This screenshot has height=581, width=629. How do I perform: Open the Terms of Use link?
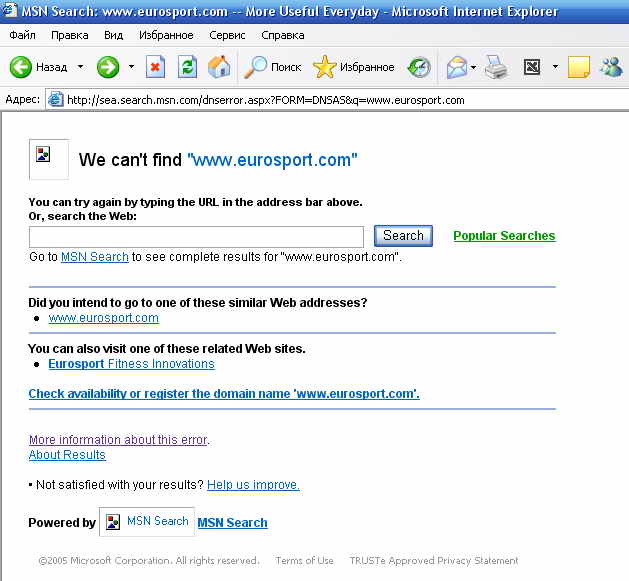(304, 561)
